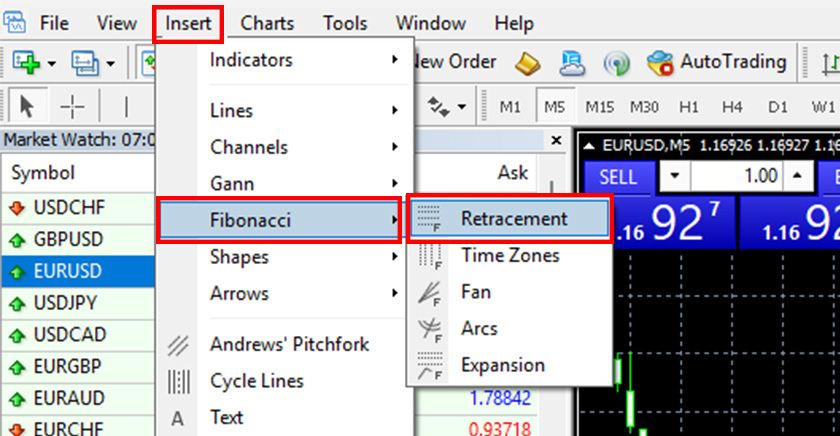Switch chart to M15 timeframe
The height and width of the screenshot is (436, 840).
600,106
